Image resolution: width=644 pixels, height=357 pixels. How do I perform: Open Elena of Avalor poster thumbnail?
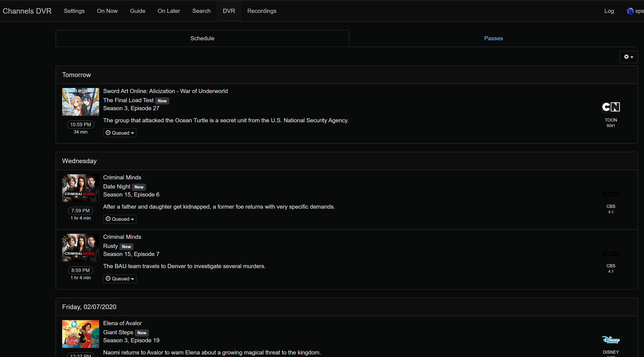[x=80, y=334]
